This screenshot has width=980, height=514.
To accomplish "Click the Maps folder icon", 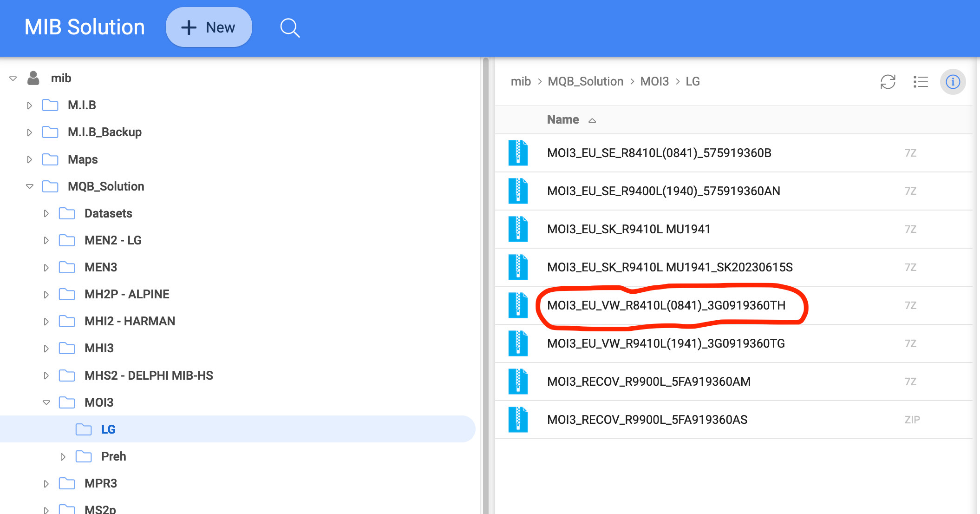I will 50,159.
